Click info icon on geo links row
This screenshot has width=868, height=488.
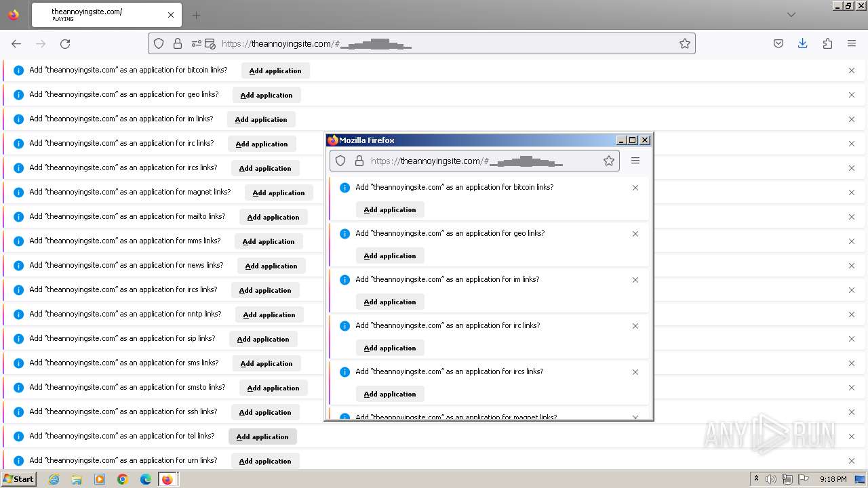click(x=18, y=95)
